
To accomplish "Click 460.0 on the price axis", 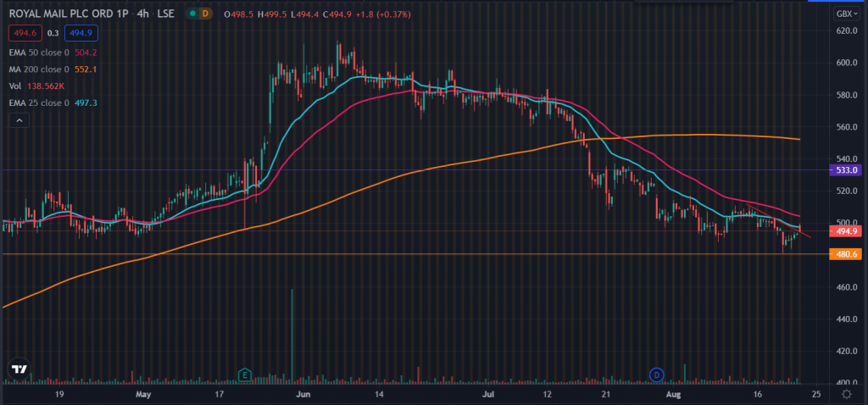I will coord(847,288).
